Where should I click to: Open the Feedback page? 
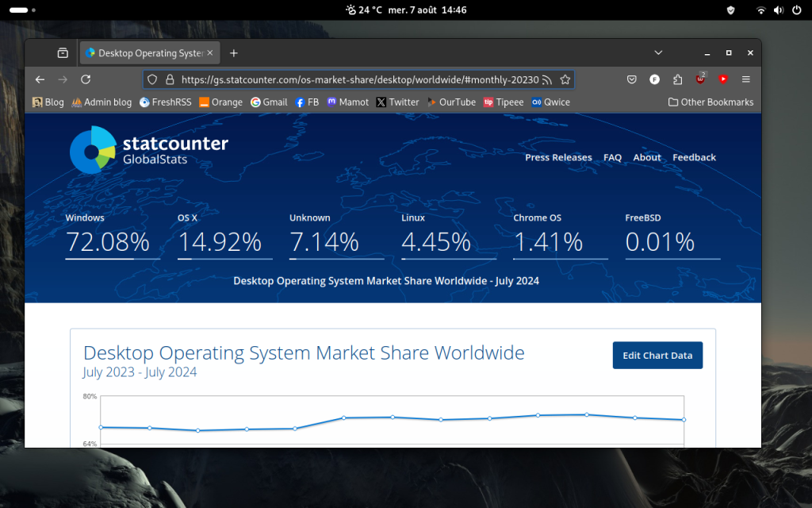coord(694,158)
